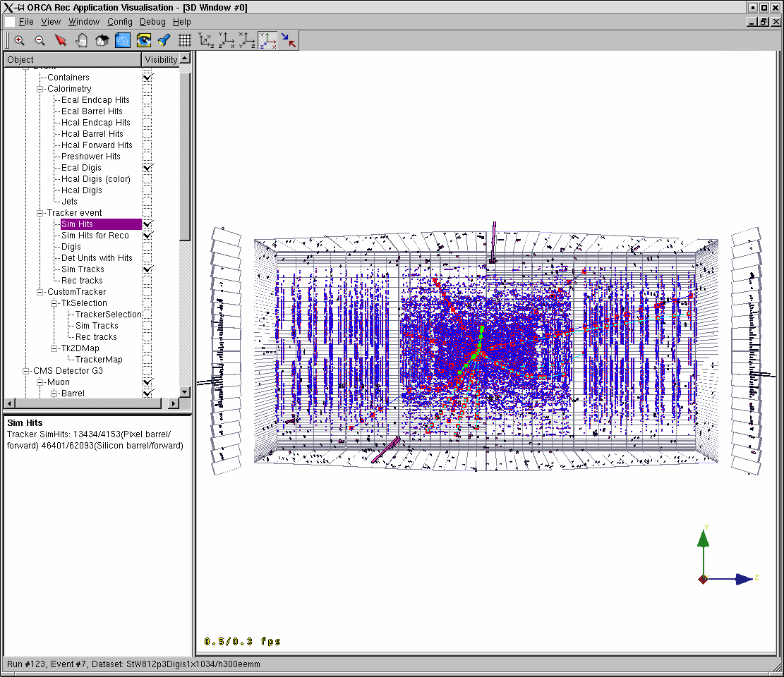Collapse the Tracker event tree node
784x677 pixels.
(x=40, y=213)
